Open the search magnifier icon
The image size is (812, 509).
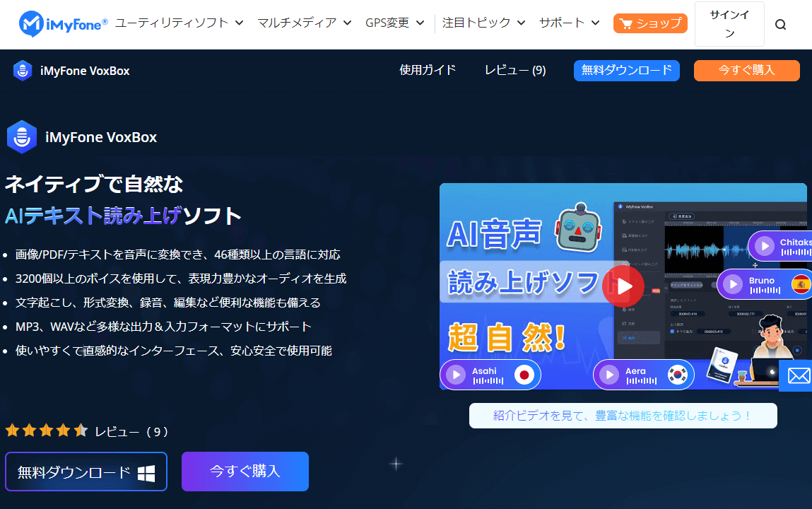coord(780,24)
